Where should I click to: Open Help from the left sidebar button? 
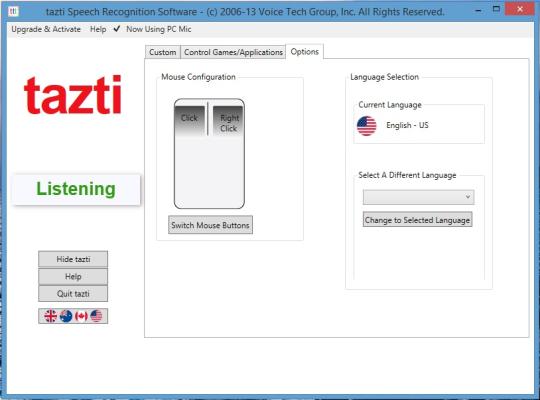(x=73, y=276)
